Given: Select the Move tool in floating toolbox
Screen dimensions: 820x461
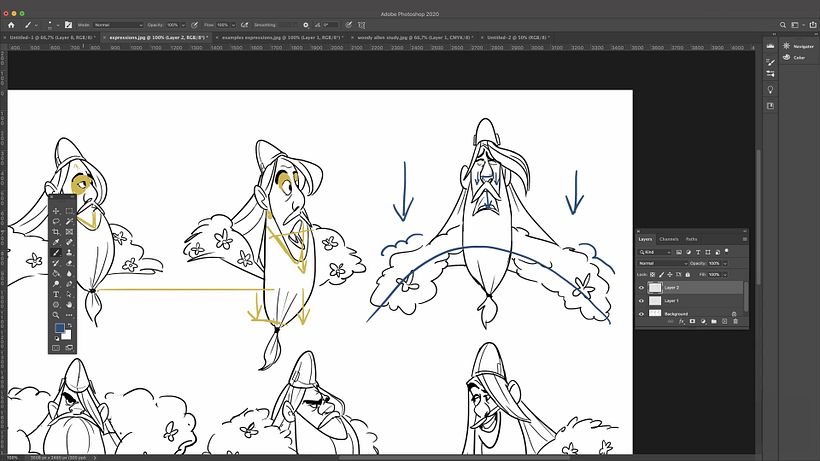Looking at the screenshot, I should click(x=56, y=211).
